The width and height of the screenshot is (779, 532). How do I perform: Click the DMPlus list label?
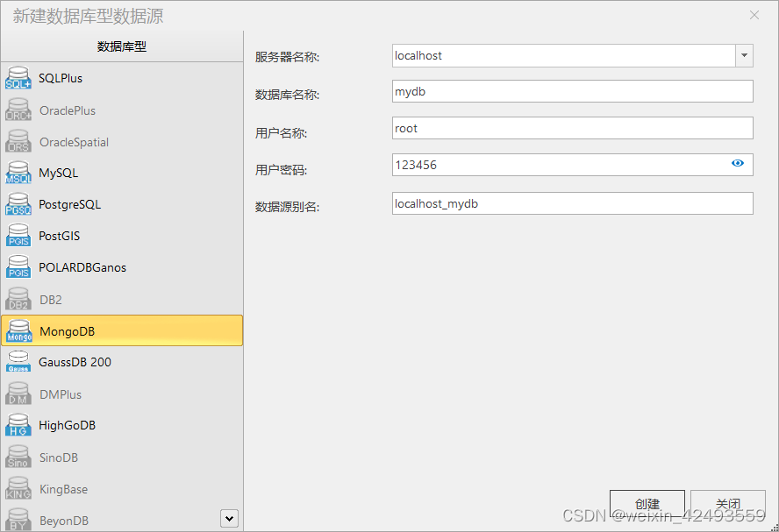(61, 394)
